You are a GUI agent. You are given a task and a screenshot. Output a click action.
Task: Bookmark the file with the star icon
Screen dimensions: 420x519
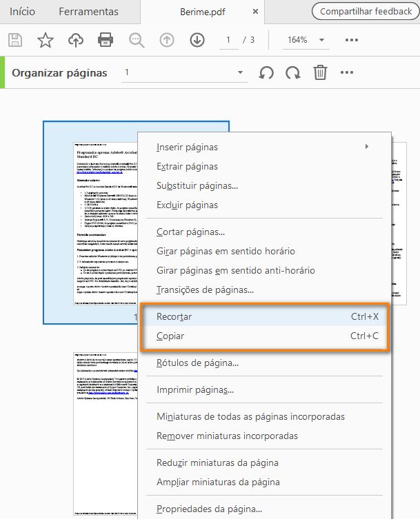pyautogui.click(x=46, y=40)
